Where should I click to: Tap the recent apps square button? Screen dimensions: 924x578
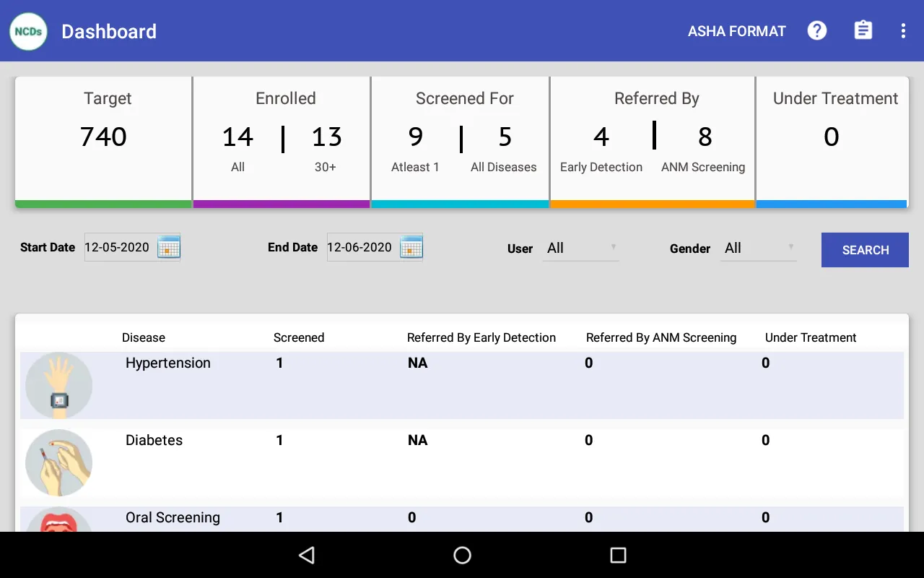point(617,555)
